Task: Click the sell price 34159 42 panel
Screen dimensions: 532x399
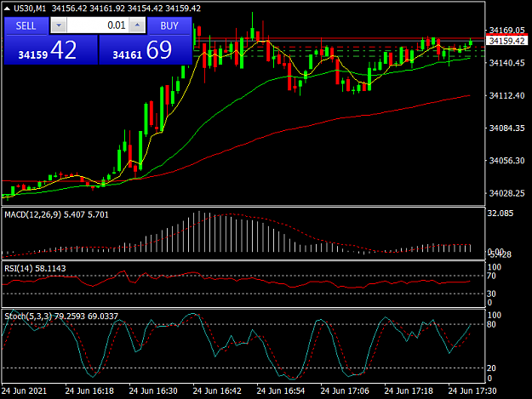Action: tap(50, 50)
